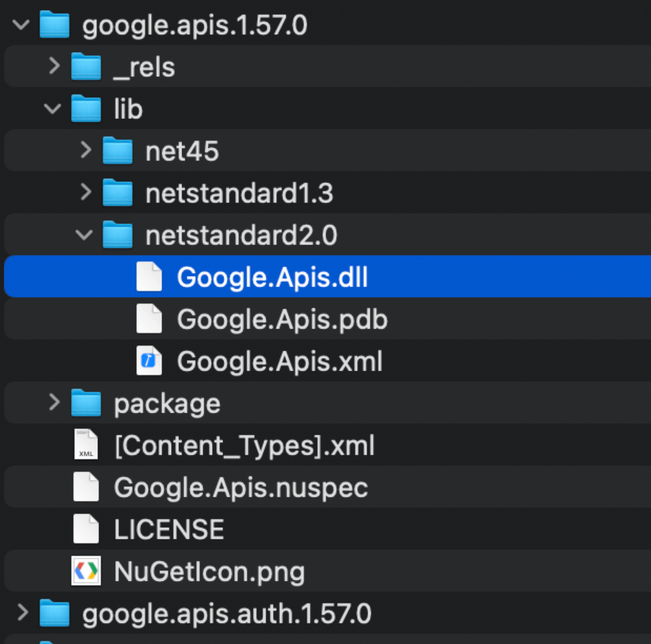Click the netstandard2.0 folder icon
This screenshot has height=644, width=651.
117,235
